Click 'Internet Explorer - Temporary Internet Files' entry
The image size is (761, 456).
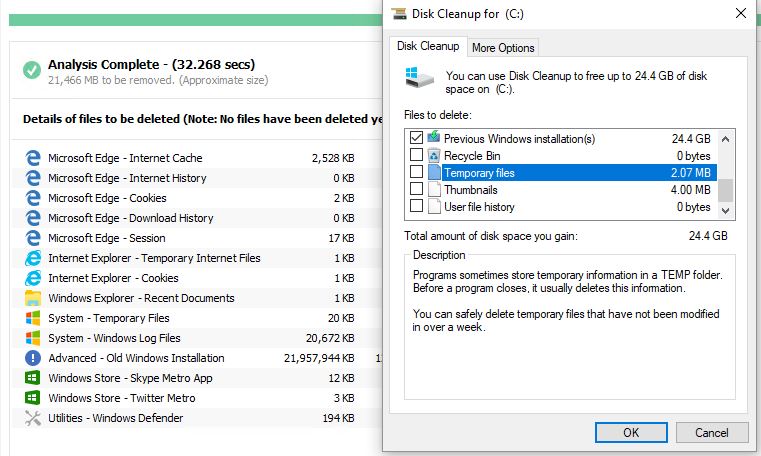[154, 258]
